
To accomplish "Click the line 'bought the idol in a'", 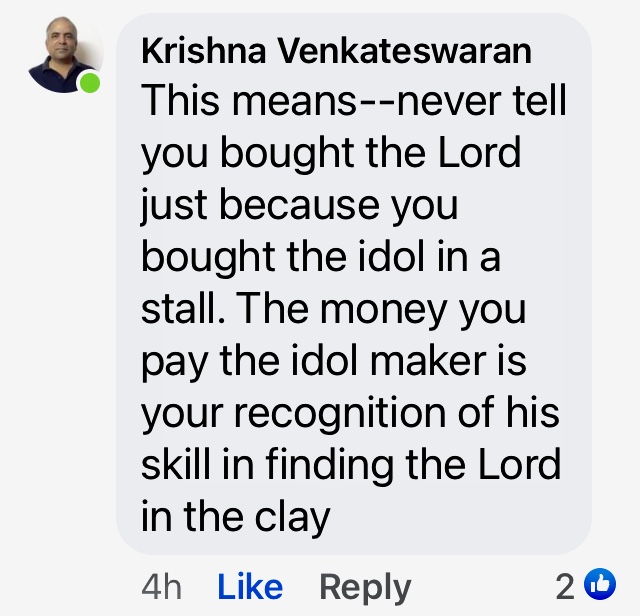I will click(321, 257).
